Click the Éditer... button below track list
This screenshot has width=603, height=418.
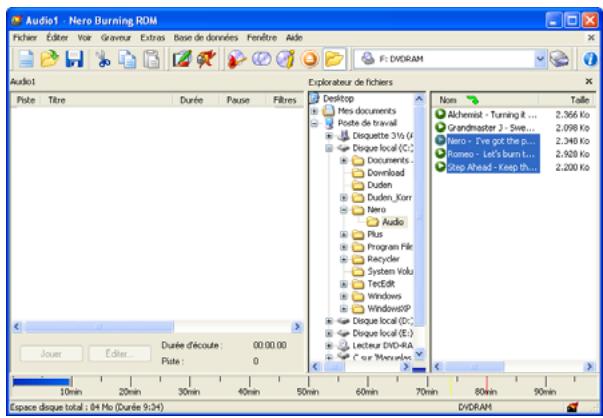coord(120,353)
